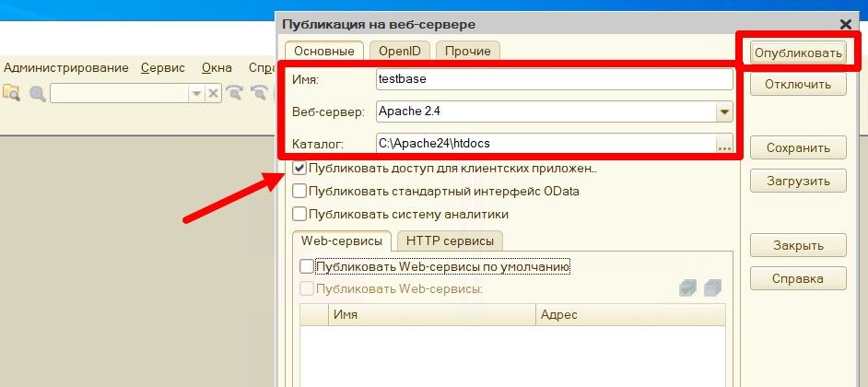Open the Сервис menu

[x=163, y=68]
